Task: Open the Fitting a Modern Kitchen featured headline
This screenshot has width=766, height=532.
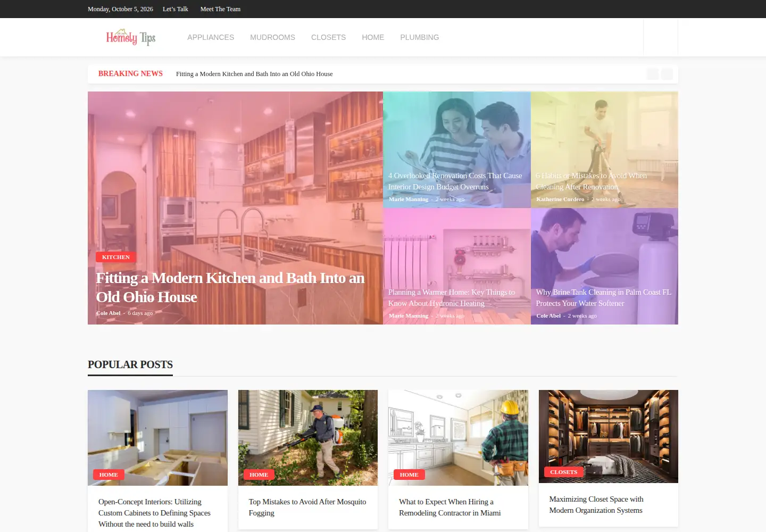Action: tap(230, 287)
